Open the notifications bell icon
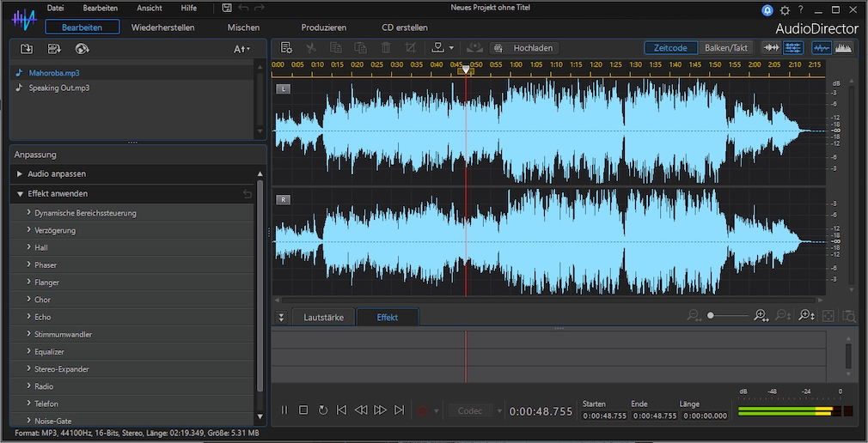This screenshot has width=868, height=443. (x=767, y=10)
